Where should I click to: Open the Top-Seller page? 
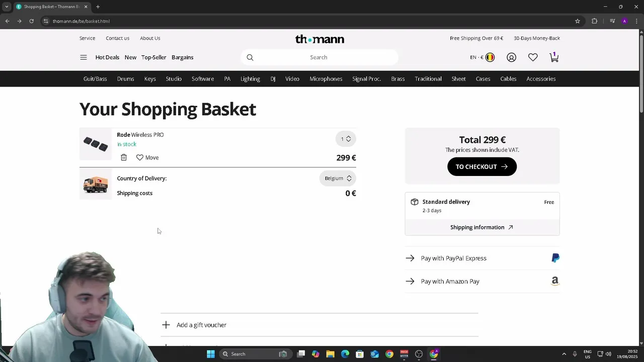point(153,57)
